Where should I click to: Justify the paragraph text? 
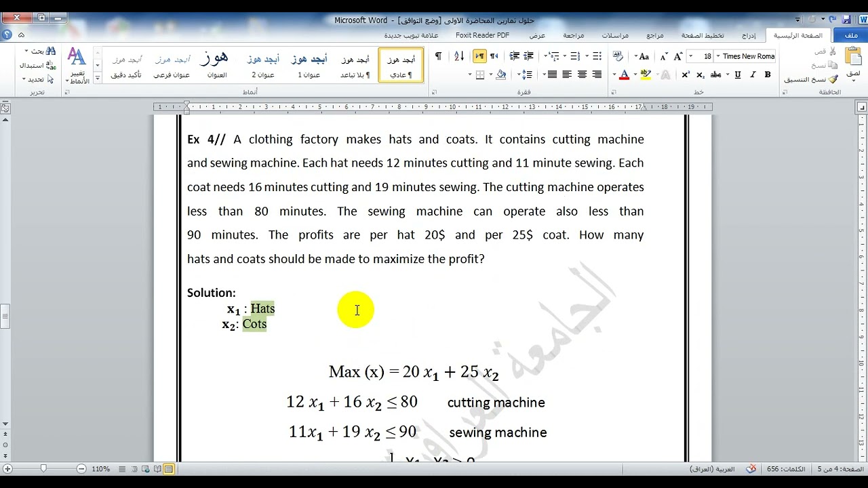tap(552, 75)
